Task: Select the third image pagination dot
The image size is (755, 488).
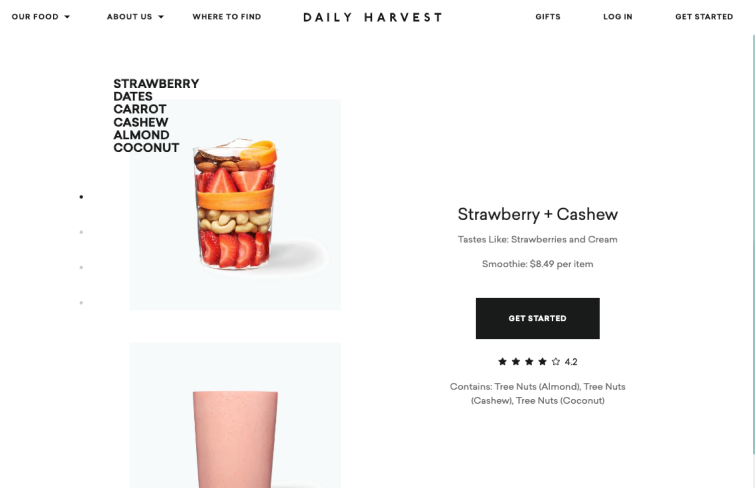Action: tap(81, 267)
